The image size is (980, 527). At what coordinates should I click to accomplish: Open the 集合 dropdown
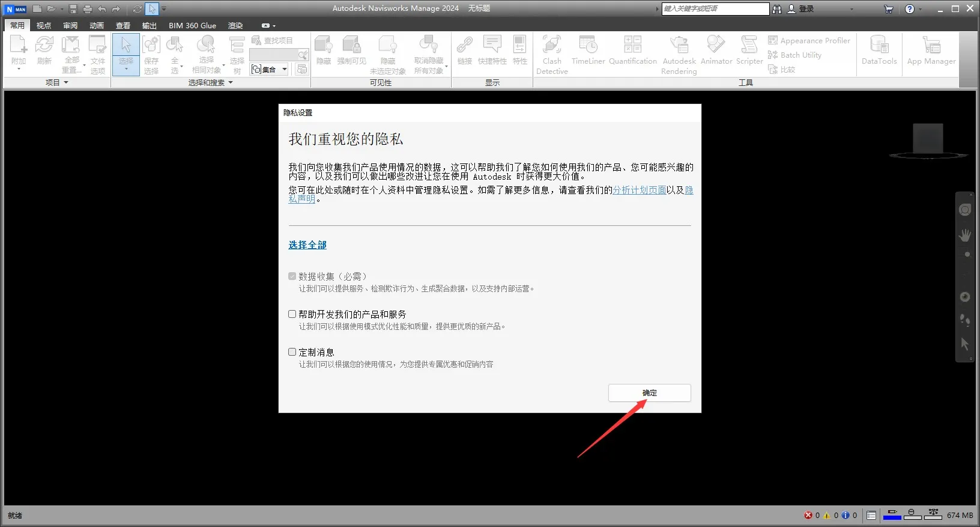coord(285,70)
